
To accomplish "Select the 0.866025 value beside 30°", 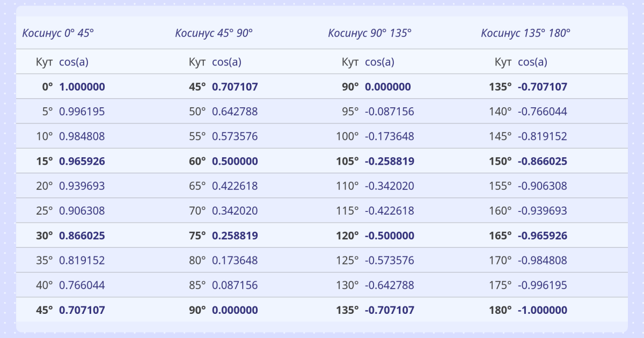I will (82, 236).
